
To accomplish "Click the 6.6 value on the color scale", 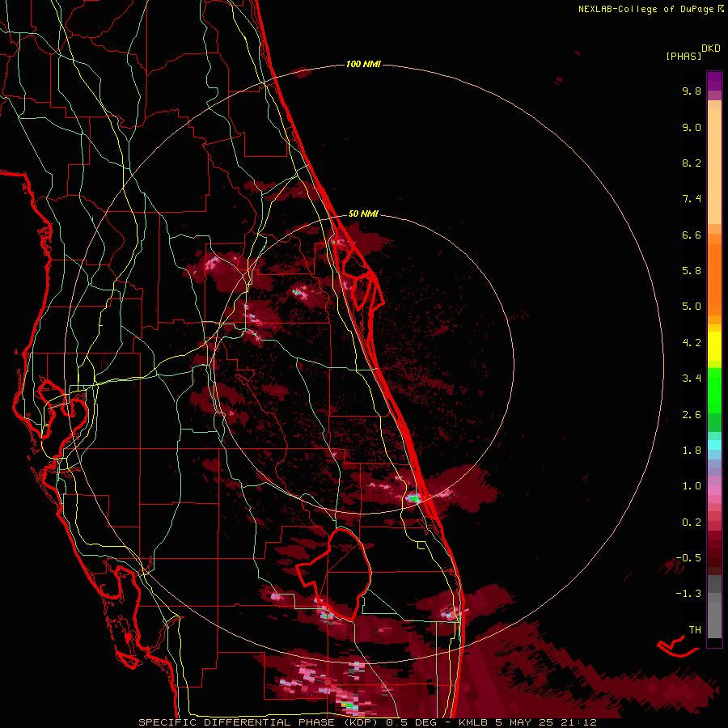I will point(692,235).
